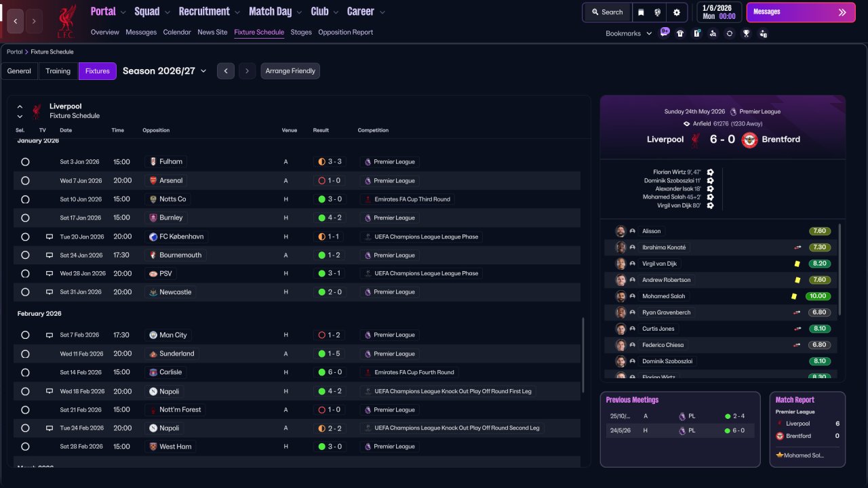Go to the previous season with left arrow

[226, 71]
